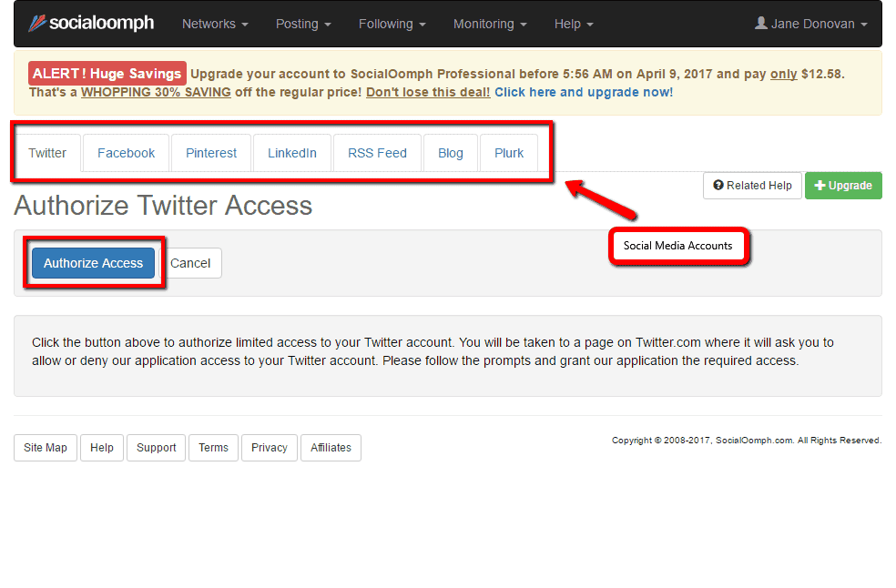
Task: Click the SocialOomph logo
Action: point(91,23)
